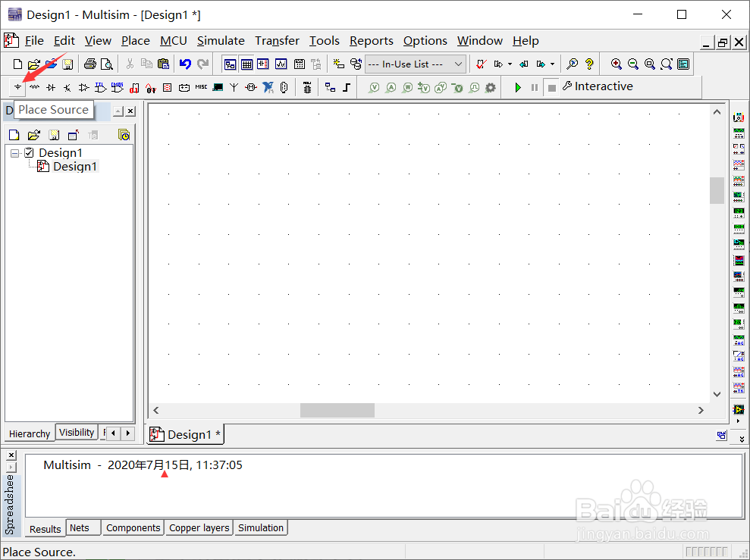Stop the simulation
The width and height of the screenshot is (750, 560).
click(x=551, y=88)
